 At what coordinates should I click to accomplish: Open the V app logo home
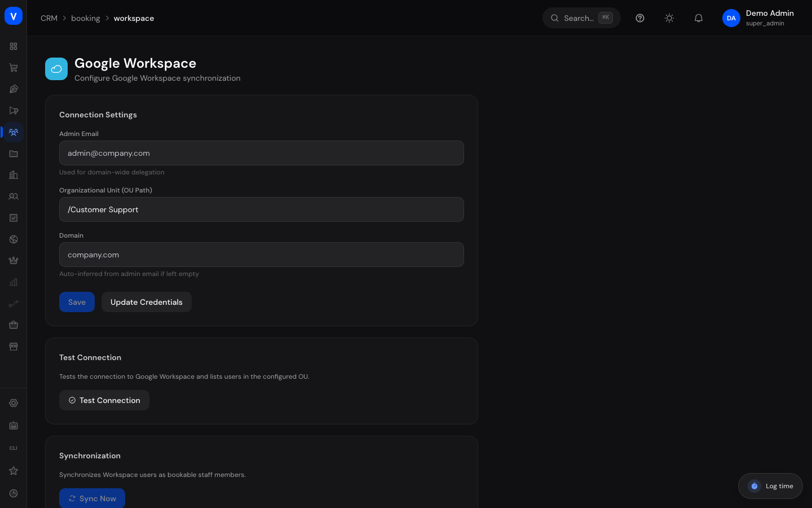coord(14,16)
